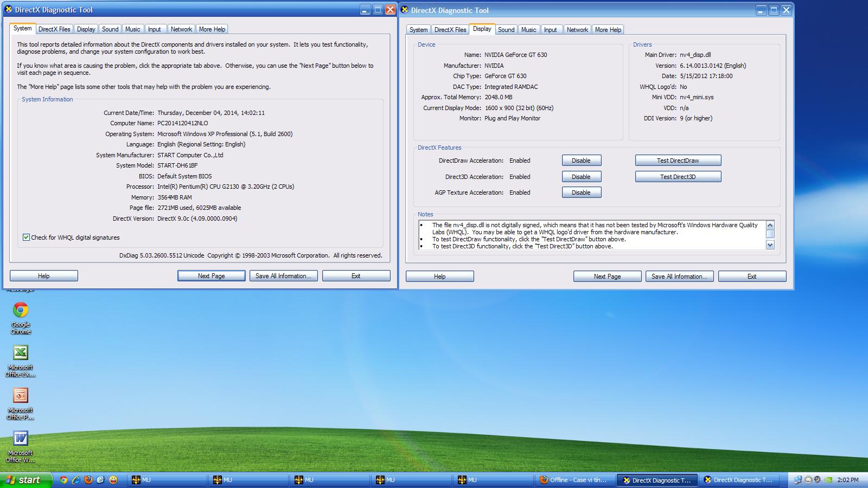Screen dimensions: 868x488
Task: Open the Sound tab in left window
Action: (x=110, y=29)
